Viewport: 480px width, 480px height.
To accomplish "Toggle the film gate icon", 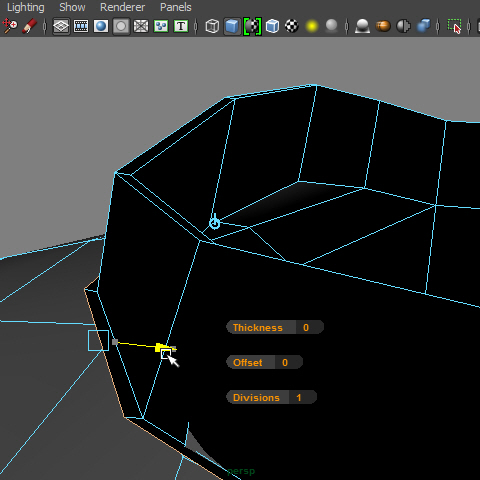I will pyautogui.click(x=81, y=26).
